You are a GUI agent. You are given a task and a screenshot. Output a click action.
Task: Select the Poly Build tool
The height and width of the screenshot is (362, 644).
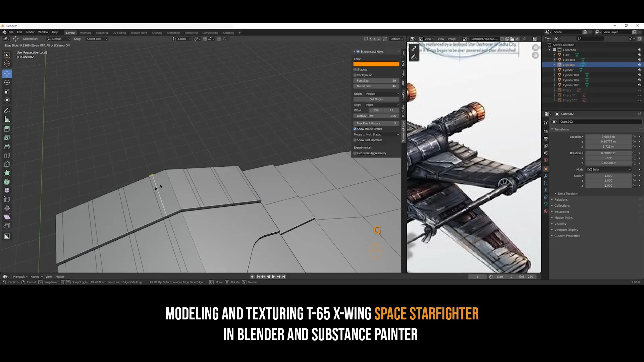point(7,173)
